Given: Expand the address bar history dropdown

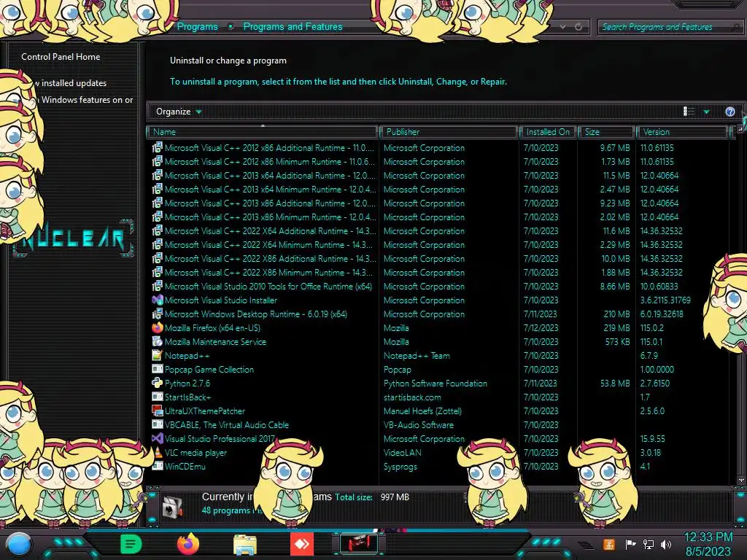Looking at the screenshot, I should click(562, 27).
